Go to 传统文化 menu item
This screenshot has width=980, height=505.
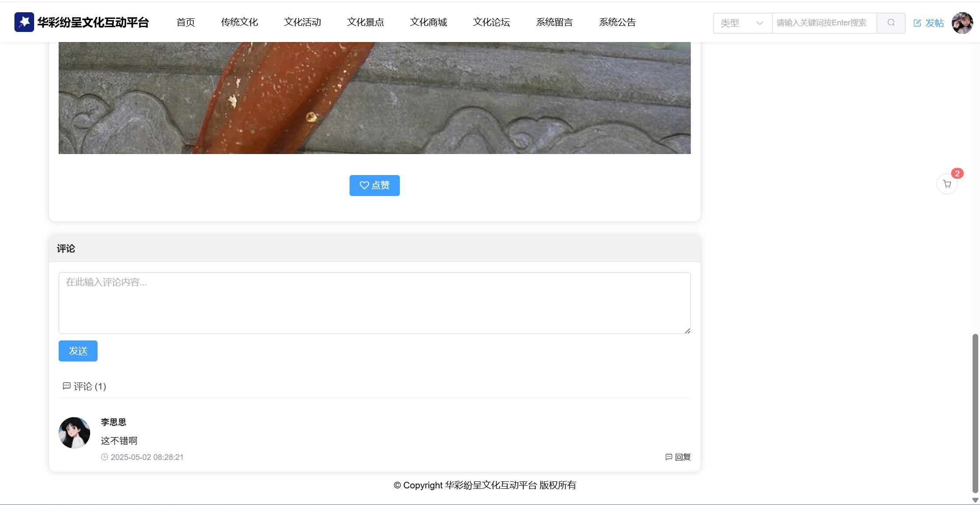(239, 22)
